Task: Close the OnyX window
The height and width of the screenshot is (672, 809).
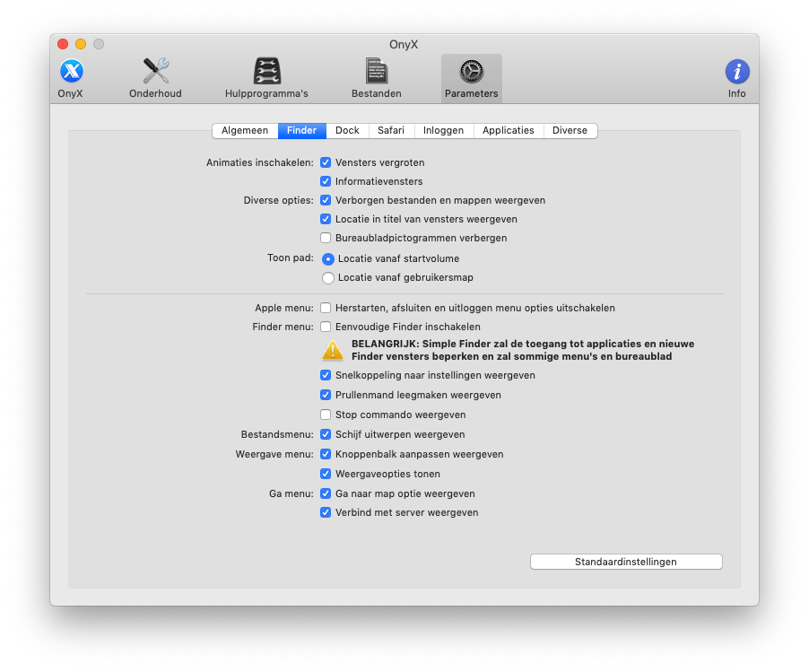Action: coord(63,44)
